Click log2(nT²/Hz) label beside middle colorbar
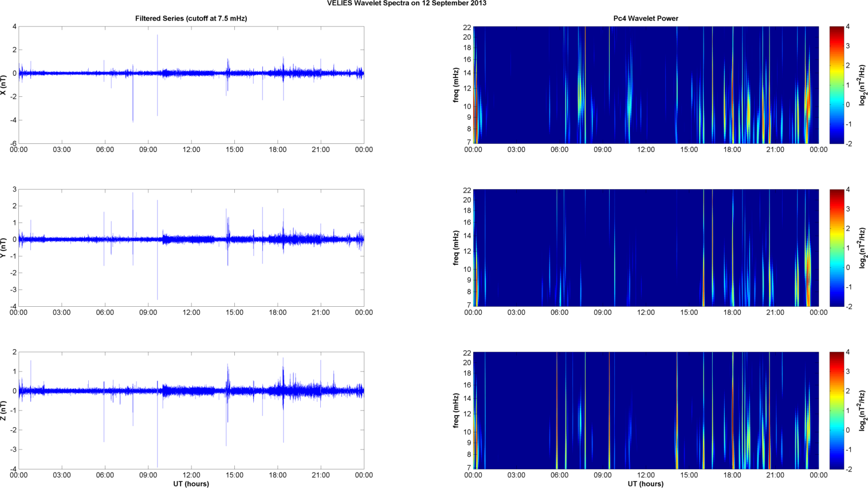This screenshot has width=868, height=488. pos(862,248)
